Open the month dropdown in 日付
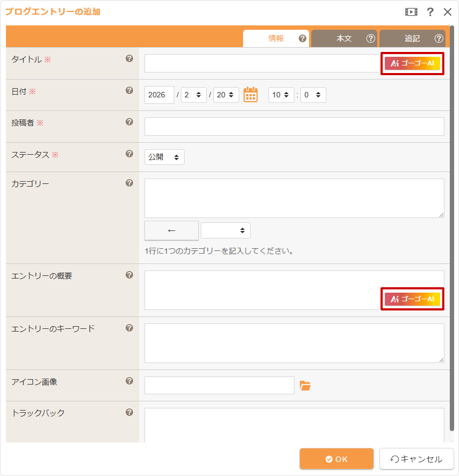 (193, 95)
